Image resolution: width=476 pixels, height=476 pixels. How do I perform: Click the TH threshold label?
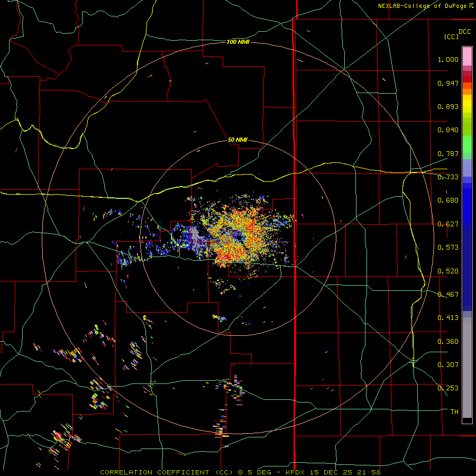(x=454, y=412)
